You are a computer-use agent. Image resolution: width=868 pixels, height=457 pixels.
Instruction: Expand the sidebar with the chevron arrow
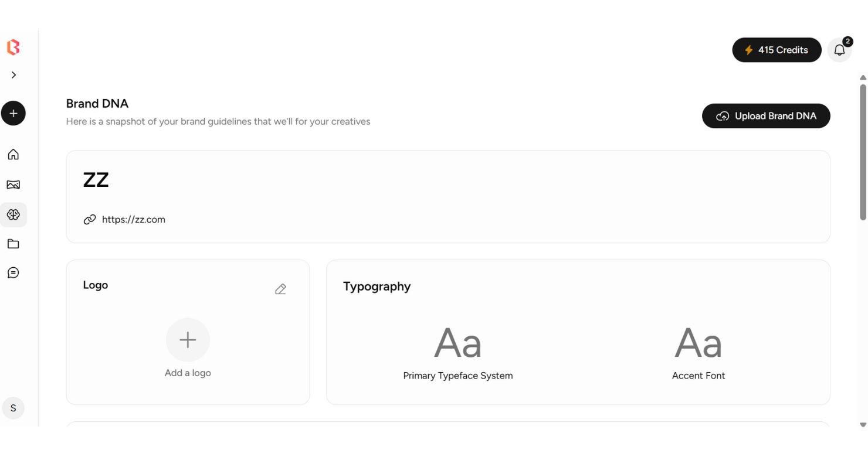[x=13, y=75]
